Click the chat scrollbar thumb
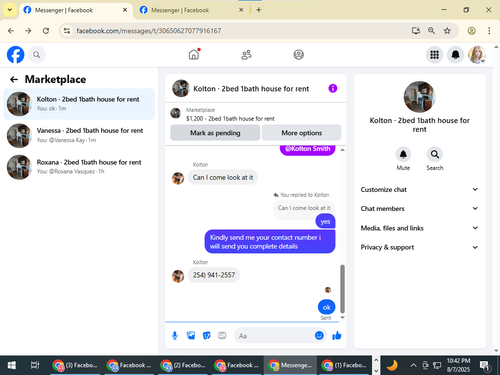 point(342,289)
